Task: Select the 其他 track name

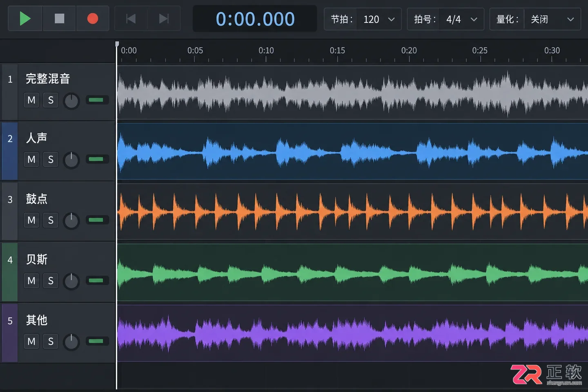Action: 36,320
